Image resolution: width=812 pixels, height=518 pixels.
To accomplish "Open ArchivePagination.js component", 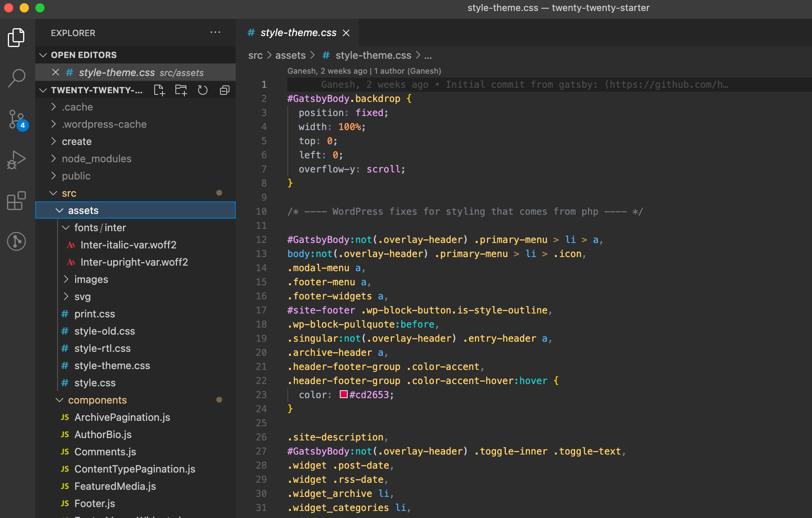I will pyautogui.click(x=135, y=417).
